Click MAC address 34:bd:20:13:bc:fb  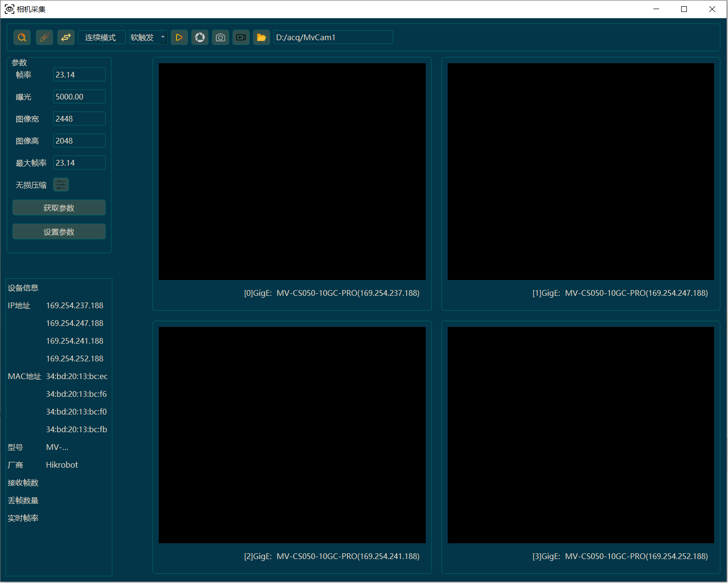(77, 429)
